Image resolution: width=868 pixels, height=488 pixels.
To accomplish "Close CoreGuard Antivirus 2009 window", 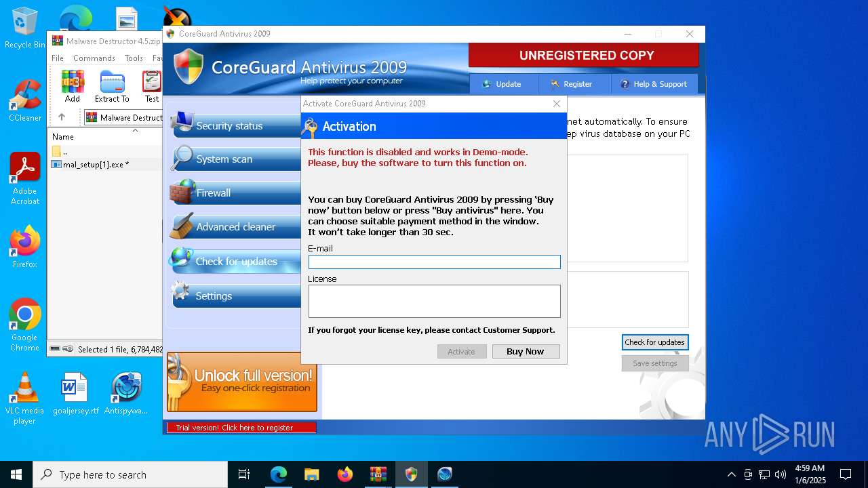I will coord(690,34).
